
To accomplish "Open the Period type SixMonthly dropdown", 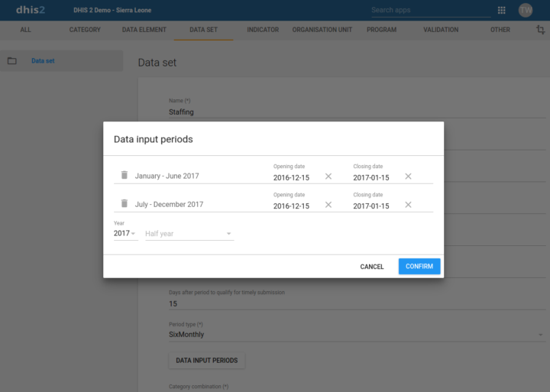I will [x=357, y=335].
